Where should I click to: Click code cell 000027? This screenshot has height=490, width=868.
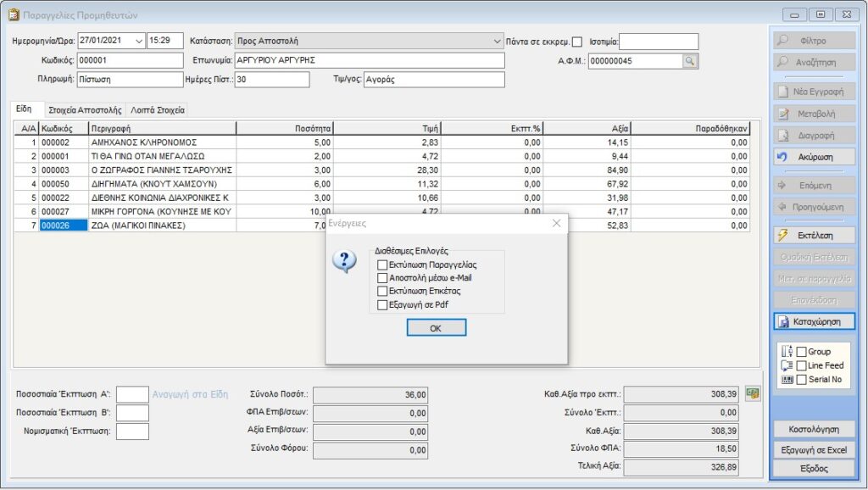[x=63, y=211]
